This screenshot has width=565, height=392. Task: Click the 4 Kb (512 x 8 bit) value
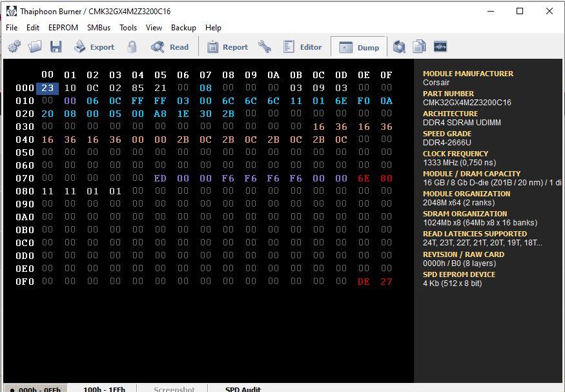(452, 284)
